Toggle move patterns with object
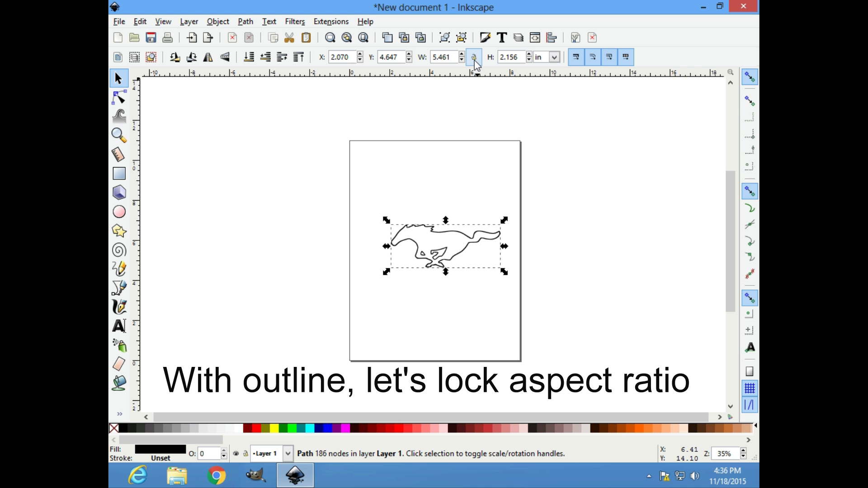The height and width of the screenshot is (488, 868). [626, 57]
